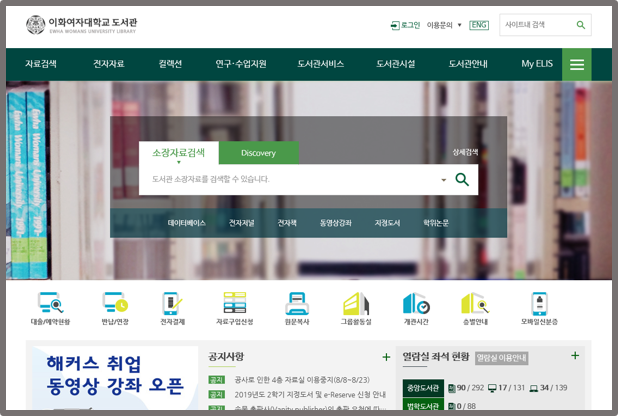
Task: Open the 반납/연장 quick icon
Action: 115,308
